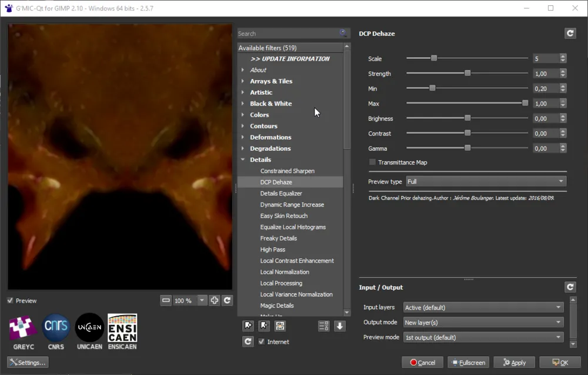Open the Settings button
The width and height of the screenshot is (588, 375).
pos(28,363)
